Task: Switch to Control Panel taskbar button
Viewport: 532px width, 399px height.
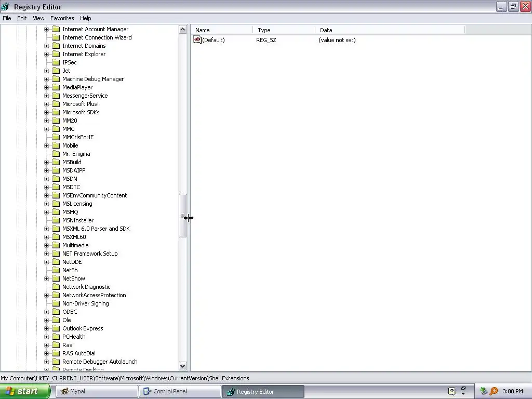Action: click(x=180, y=391)
